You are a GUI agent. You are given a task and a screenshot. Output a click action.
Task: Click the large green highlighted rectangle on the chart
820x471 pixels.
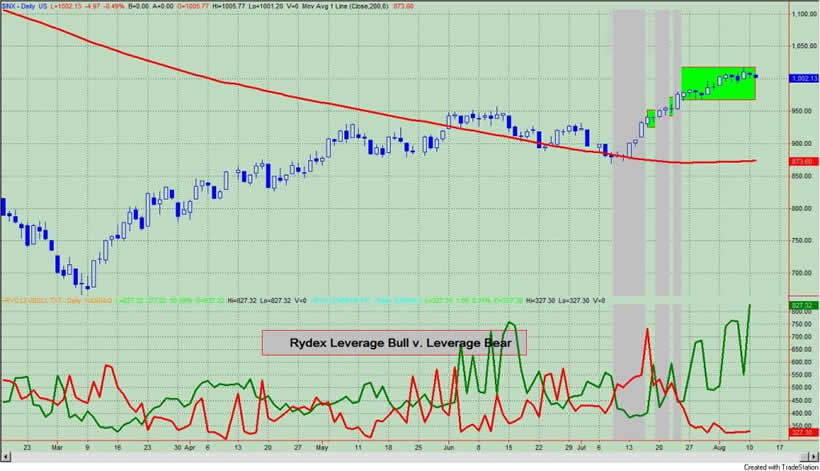718,83
